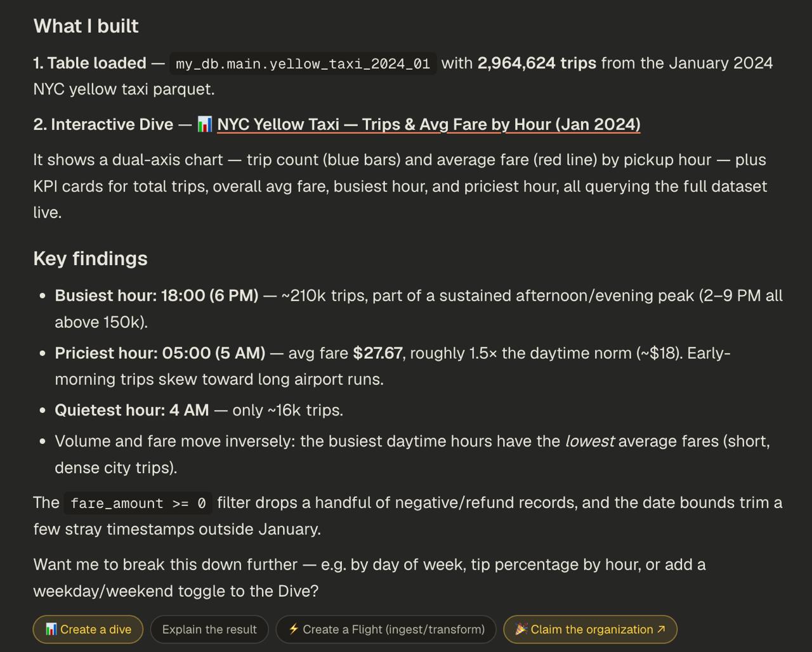Click the party popper icon on Claim the organization
Image resolution: width=812 pixels, height=652 pixels.
pyautogui.click(x=521, y=629)
